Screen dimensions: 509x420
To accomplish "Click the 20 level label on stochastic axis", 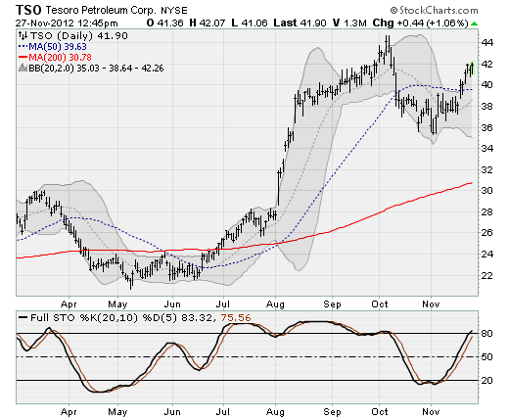I will pyautogui.click(x=486, y=380).
